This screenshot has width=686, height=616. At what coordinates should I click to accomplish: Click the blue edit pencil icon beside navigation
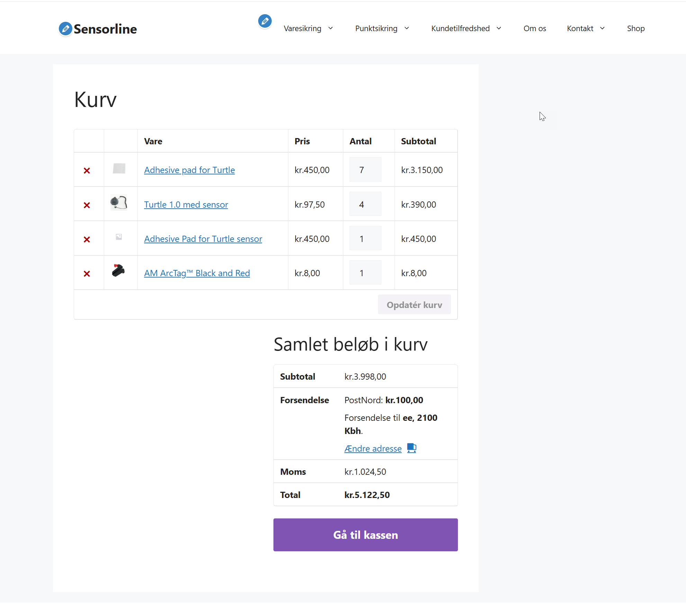pyautogui.click(x=265, y=21)
